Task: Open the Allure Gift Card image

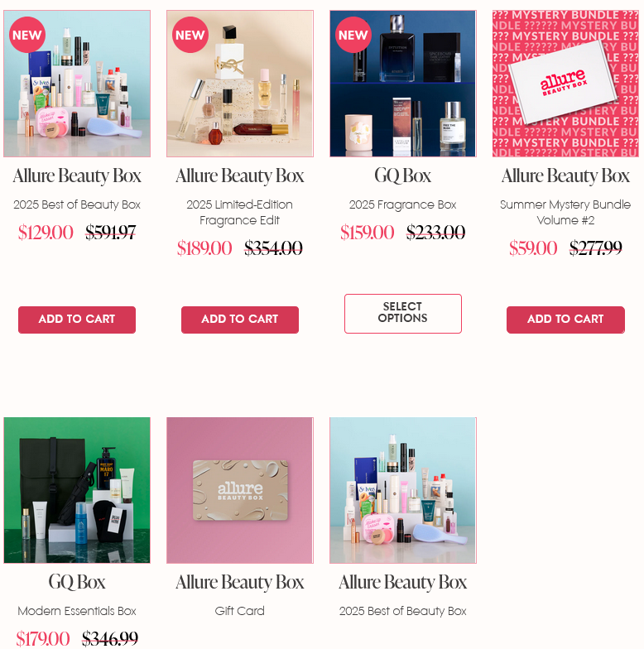Action: [240, 490]
